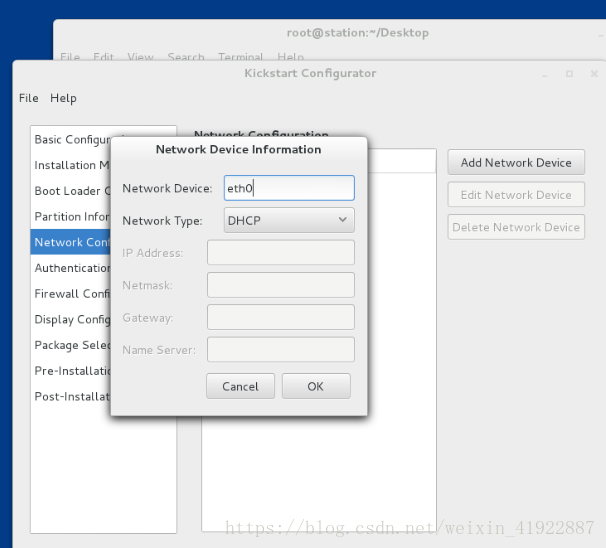This screenshot has width=606, height=548.
Task: Open the File menu in Kickstart Configurator
Action: coord(29,98)
